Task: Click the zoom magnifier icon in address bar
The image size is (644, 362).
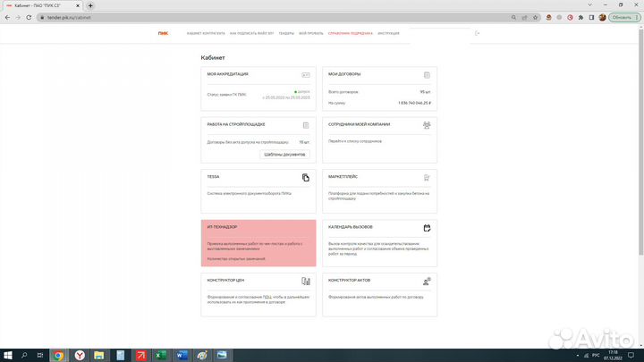Action: [513, 18]
